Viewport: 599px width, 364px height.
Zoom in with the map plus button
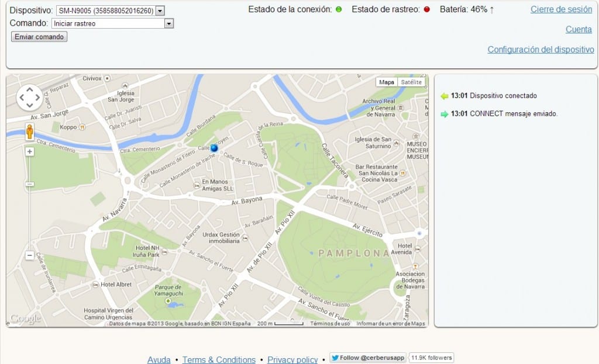30,151
